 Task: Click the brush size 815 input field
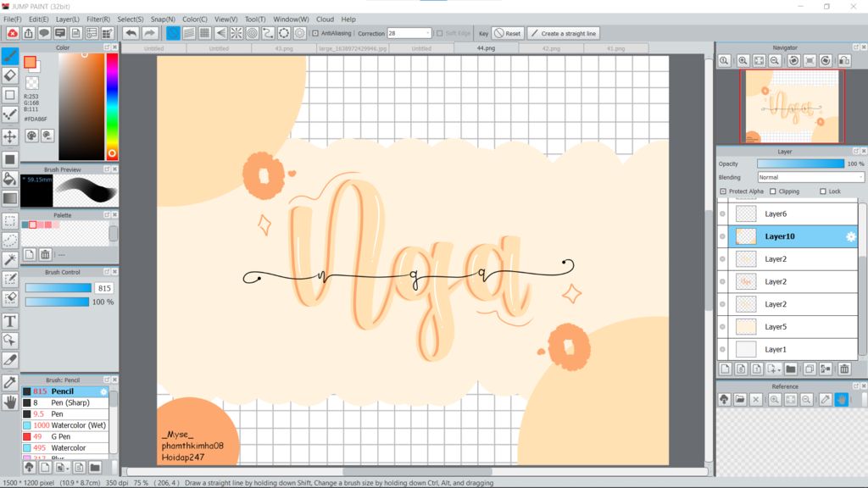pos(104,288)
